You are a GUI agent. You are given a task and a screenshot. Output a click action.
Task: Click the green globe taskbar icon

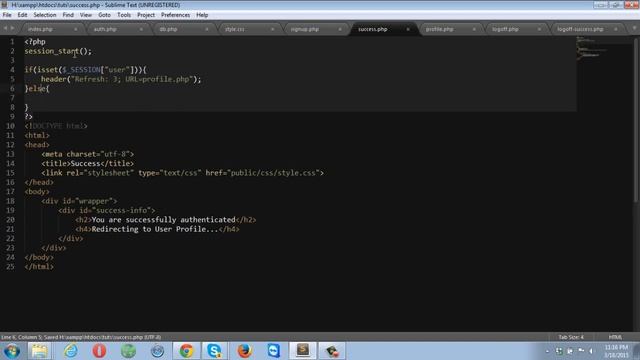coord(128,351)
